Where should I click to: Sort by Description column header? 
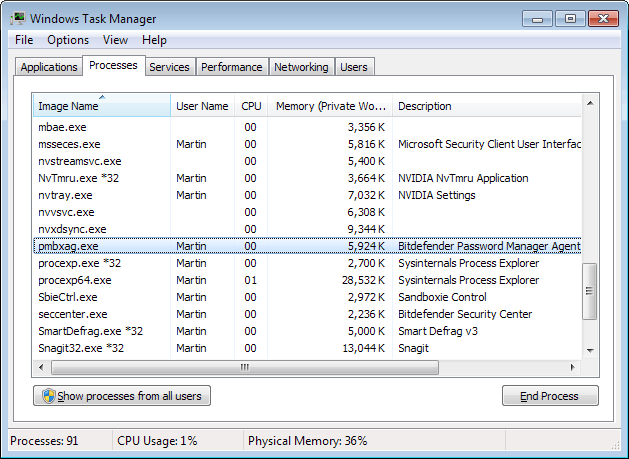coord(487,106)
